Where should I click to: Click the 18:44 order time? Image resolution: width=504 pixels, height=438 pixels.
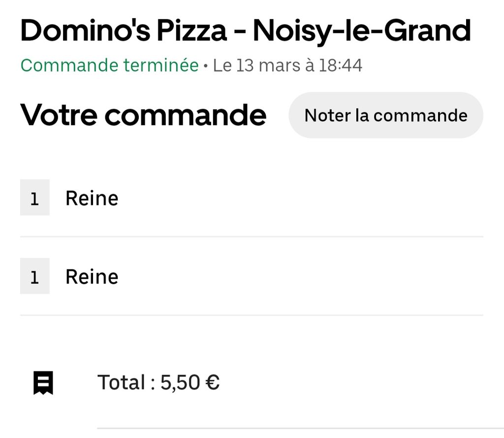tap(341, 66)
